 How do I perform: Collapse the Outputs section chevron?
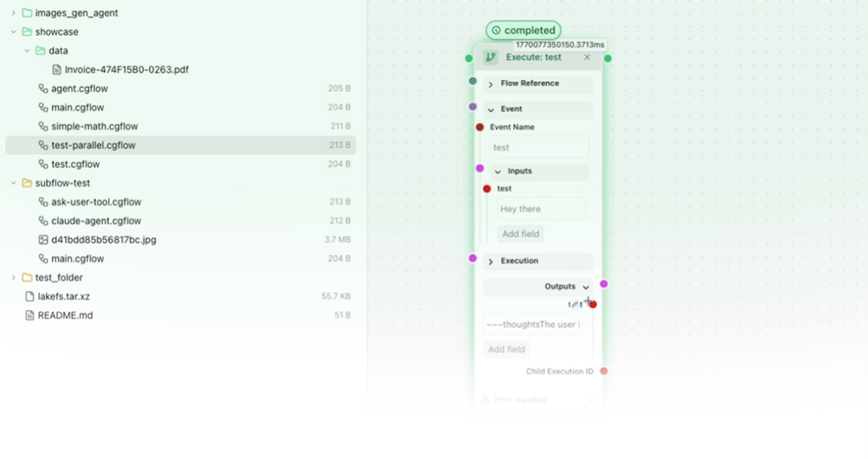tap(585, 287)
